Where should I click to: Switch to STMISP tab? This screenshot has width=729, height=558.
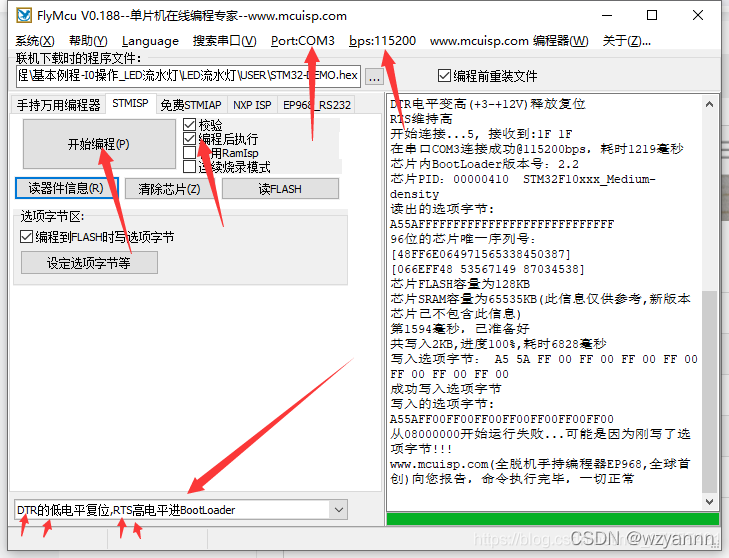coord(130,103)
